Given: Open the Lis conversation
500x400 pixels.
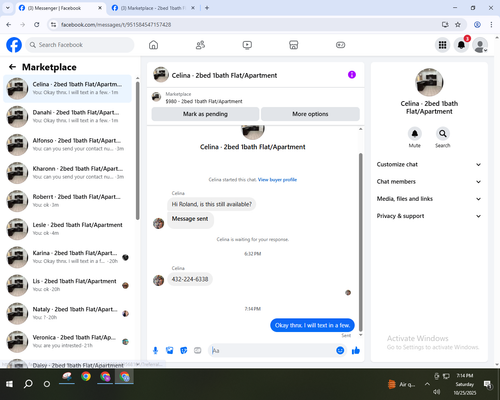Looking at the screenshot, I should (68, 285).
